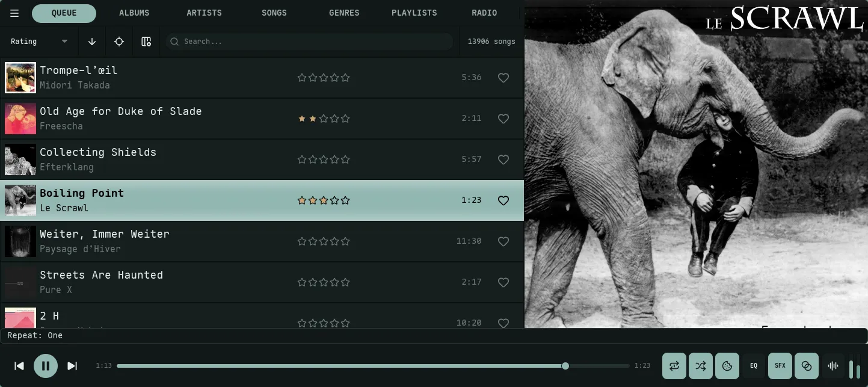Viewport: 868px width, 387px height.
Task: Pause the current playback
Action: click(x=46, y=366)
